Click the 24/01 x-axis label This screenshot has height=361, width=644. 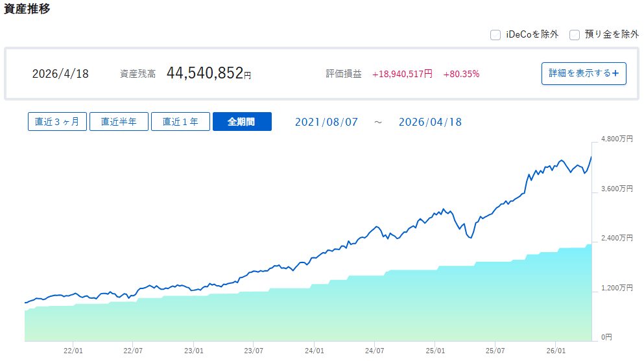(x=314, y=351)
